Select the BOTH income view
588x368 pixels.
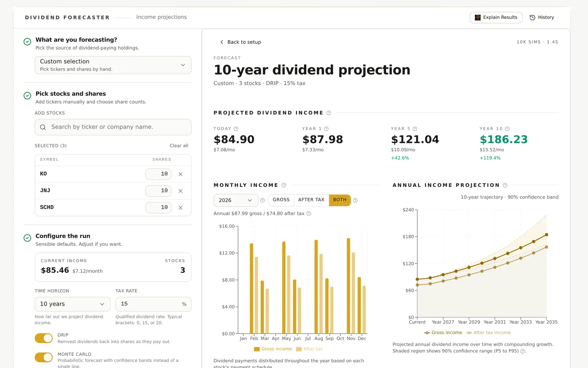pyautogui.click(x=340, y=200)
